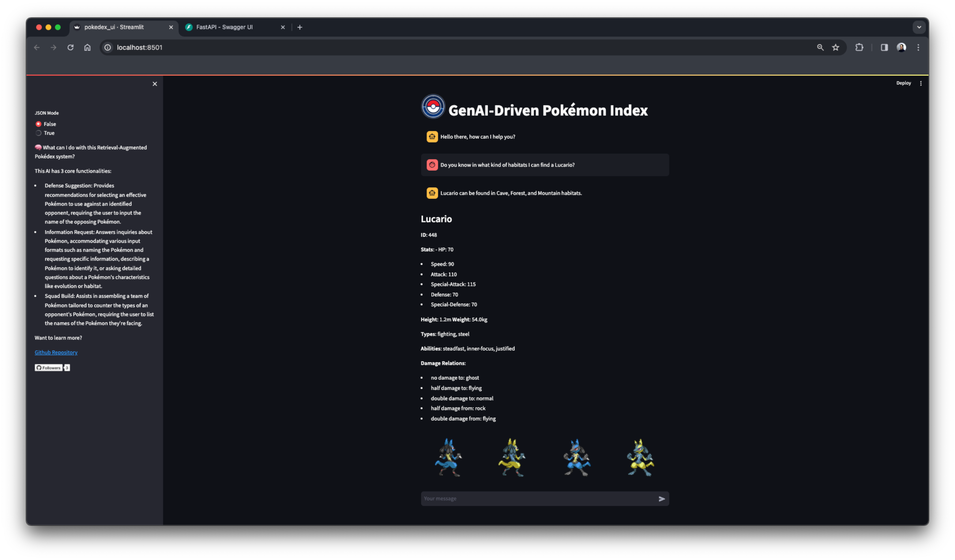The width and height of the screenshot is (955, 560).
Task: Click the third Lucario sprite facing front
Action: coord(576,457)
